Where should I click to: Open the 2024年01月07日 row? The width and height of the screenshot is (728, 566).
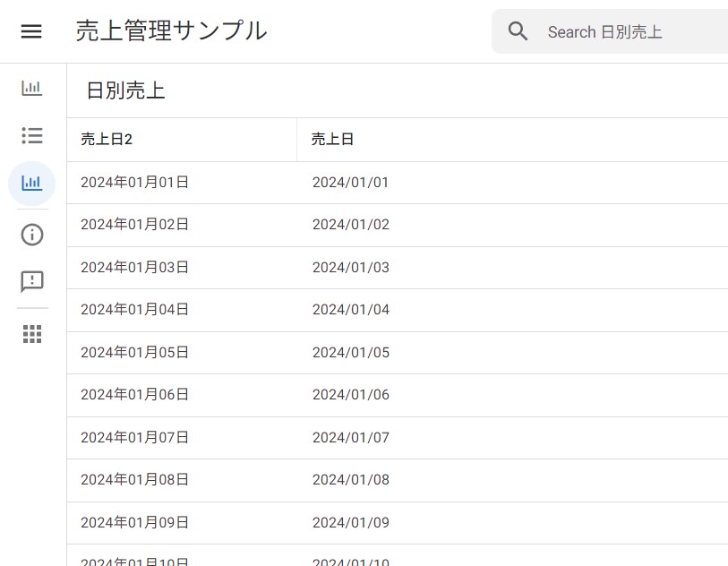[x=135, y=438]
